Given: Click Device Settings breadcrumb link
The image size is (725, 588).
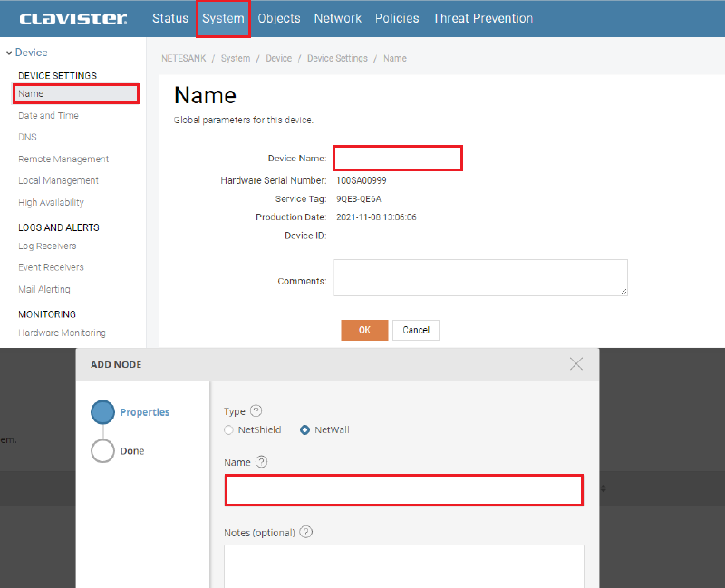Looking at the screenshot, I should (x=337, y=58).
